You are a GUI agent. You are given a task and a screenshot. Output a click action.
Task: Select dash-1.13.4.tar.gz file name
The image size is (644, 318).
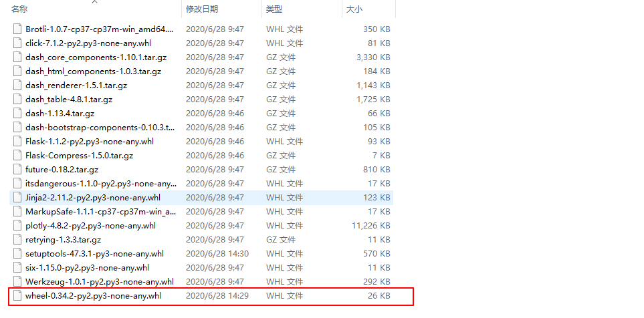point(60,114)
